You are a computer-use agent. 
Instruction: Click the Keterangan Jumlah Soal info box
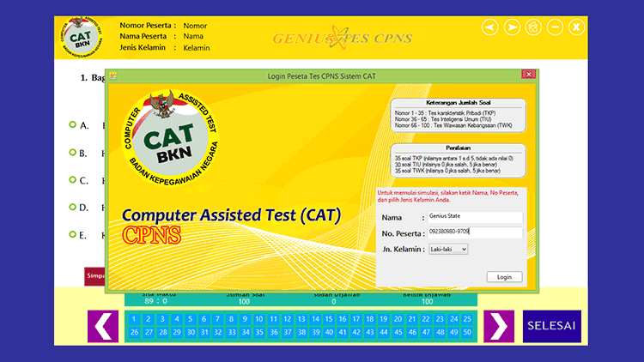tap(458, 115)
